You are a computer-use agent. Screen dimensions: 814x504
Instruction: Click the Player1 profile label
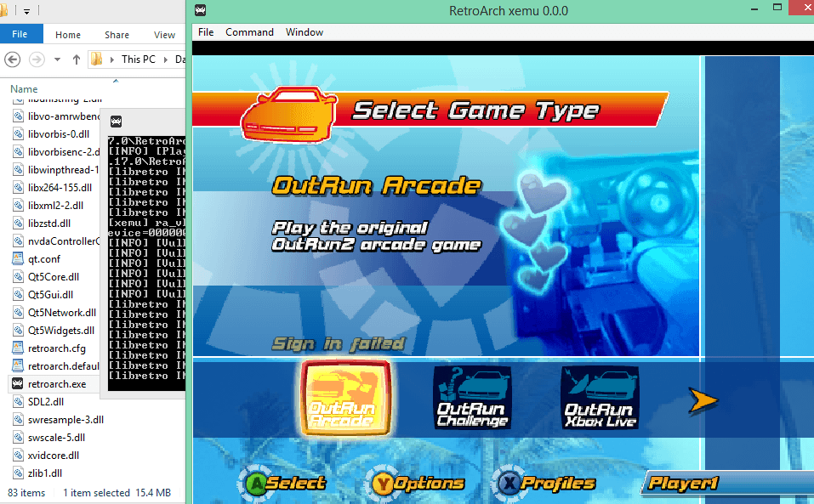click(685, 484)
